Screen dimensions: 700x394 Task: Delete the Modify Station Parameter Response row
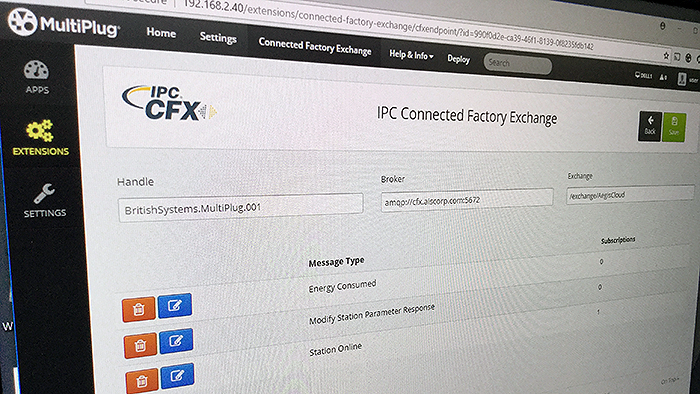(140, 345)
